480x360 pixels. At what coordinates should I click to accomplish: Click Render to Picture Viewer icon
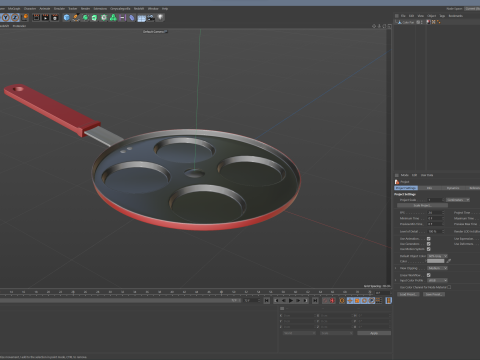pyautogui.click(x=45, y=18)
